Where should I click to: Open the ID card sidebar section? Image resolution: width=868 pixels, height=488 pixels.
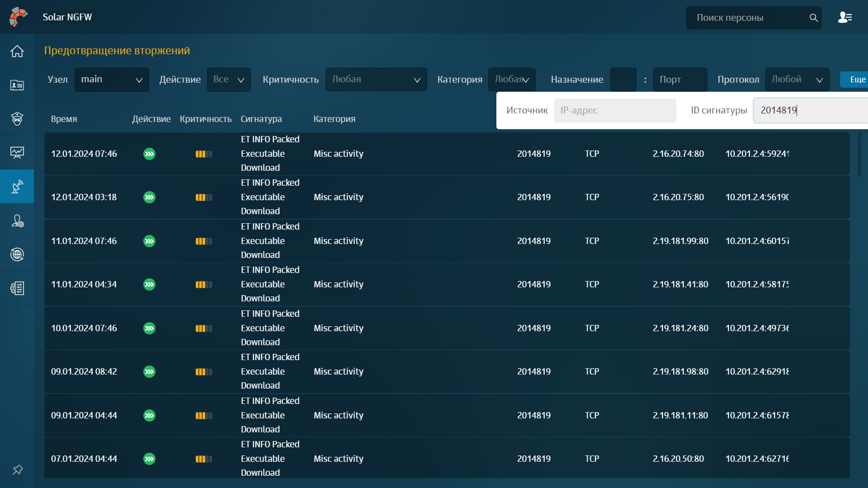pos(17,85)
